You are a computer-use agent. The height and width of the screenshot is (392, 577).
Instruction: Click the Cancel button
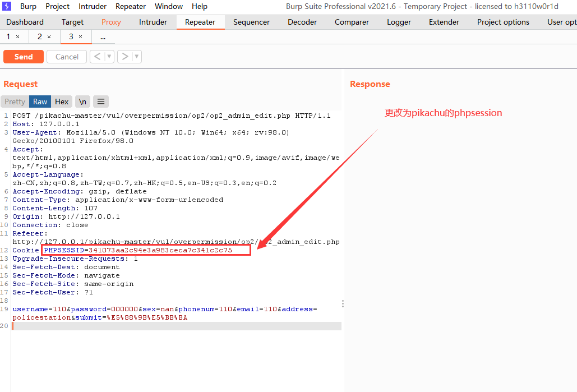67,57
